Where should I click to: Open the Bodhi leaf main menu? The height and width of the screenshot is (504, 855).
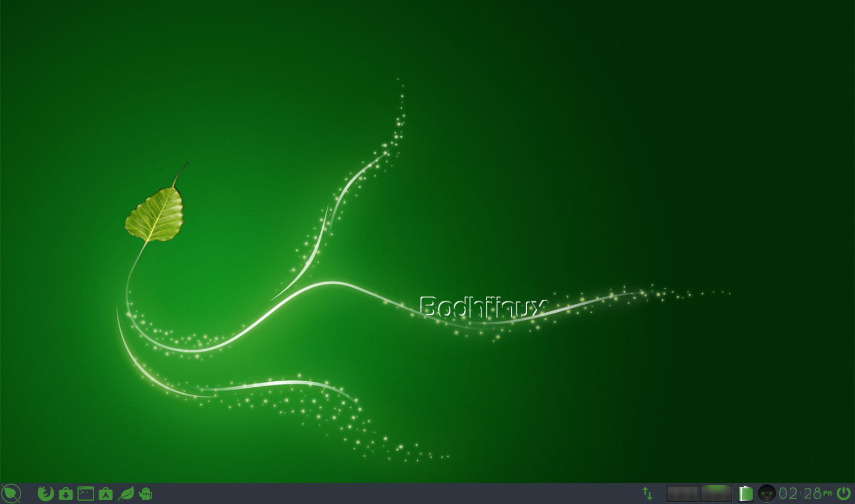[11, 493]
